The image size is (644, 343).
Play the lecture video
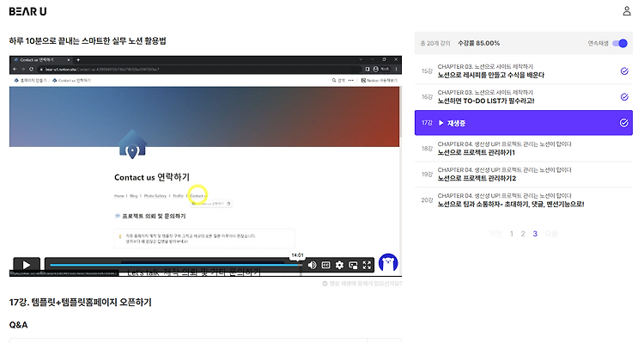[x=27, y=265]
